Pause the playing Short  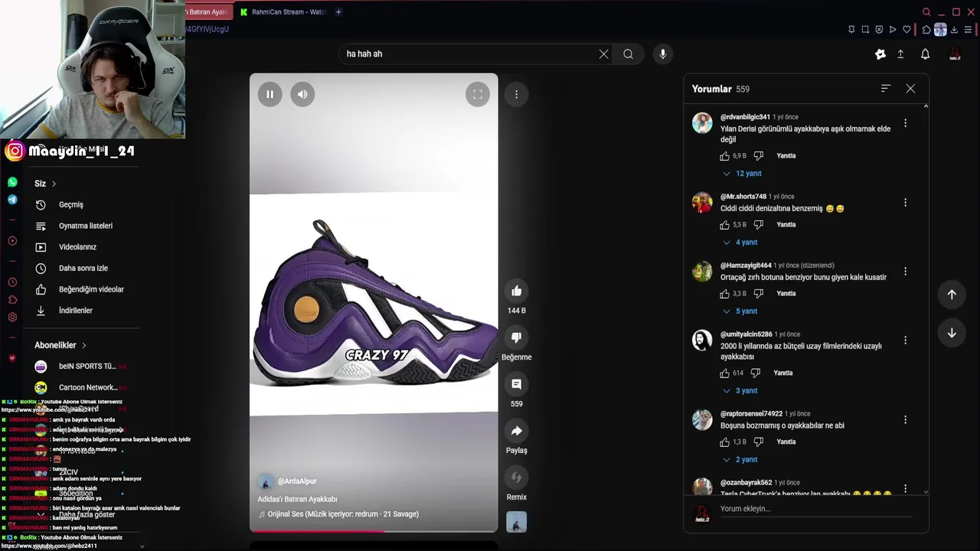[269, 94]
